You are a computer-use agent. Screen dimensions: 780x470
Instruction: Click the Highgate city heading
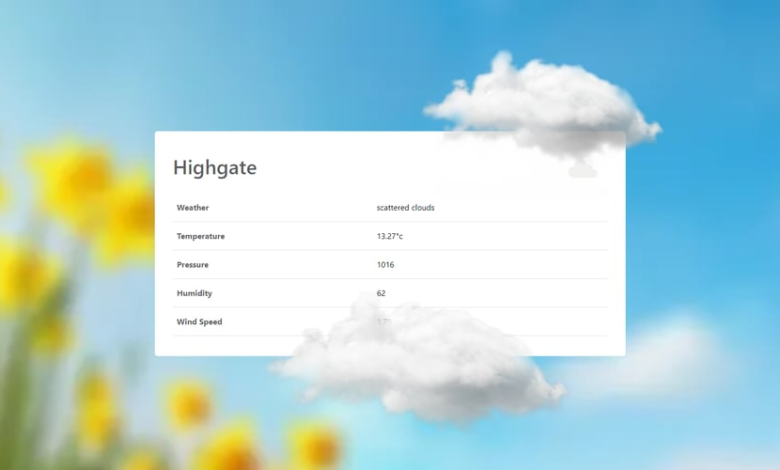tap(215, 168)
